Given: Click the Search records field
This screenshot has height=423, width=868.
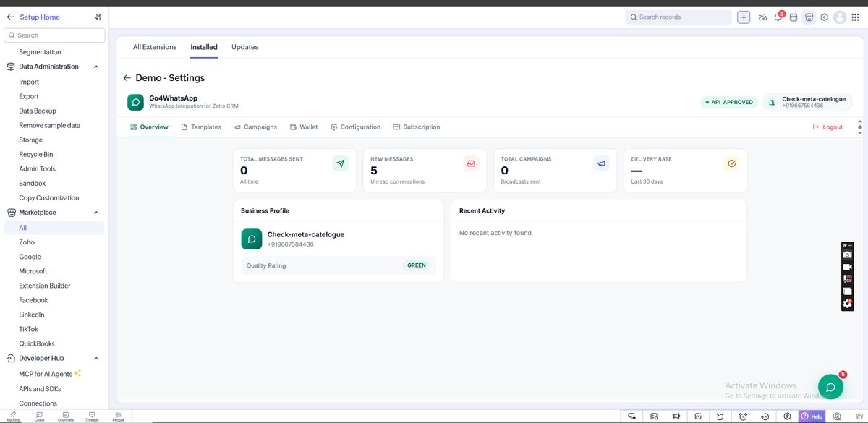Looking at the screenshot, I should (678, 17).
